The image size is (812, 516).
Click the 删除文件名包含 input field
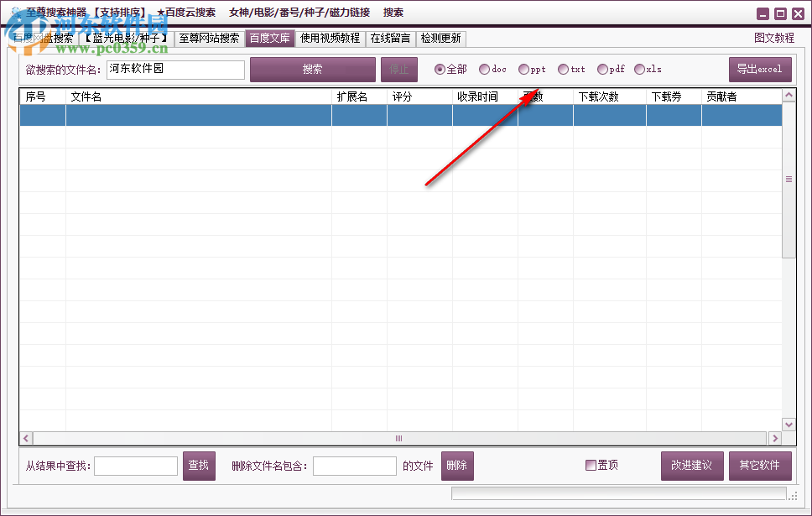[355, 466]
